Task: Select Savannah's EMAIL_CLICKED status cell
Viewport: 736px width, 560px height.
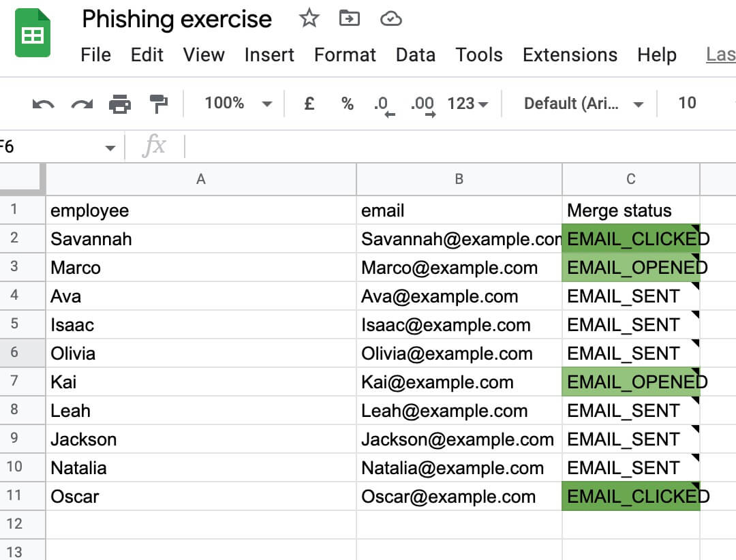Action: coord(631,239)
